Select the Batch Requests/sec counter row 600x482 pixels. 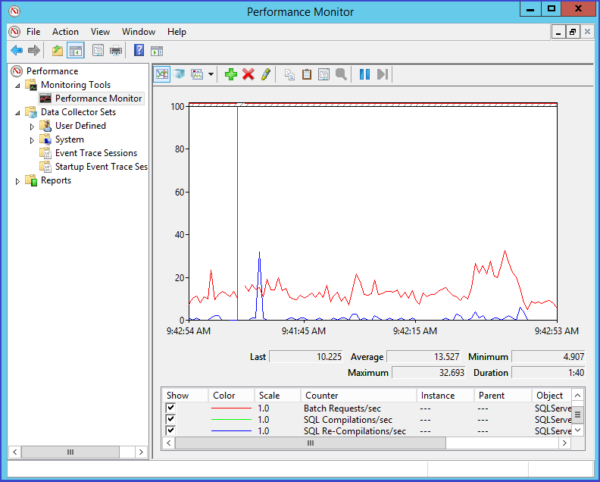tap(367, 408)
